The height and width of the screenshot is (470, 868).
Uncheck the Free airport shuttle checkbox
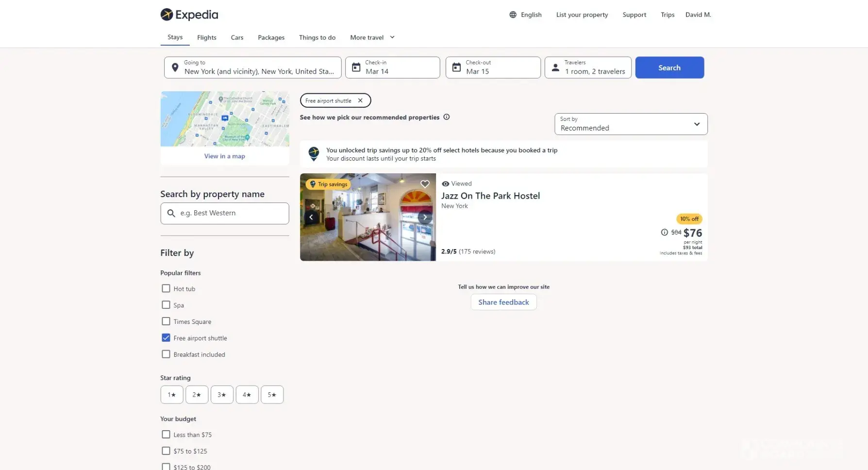tap(166, 338)
